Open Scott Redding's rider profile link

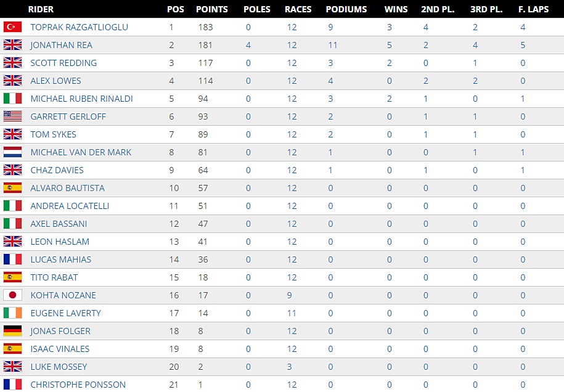(x=63, y=63)
